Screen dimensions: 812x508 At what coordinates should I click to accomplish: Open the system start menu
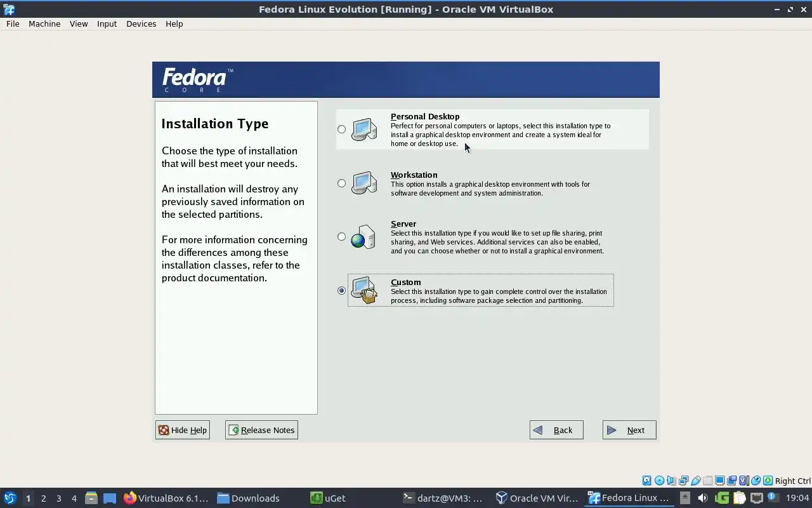[10, 498]
